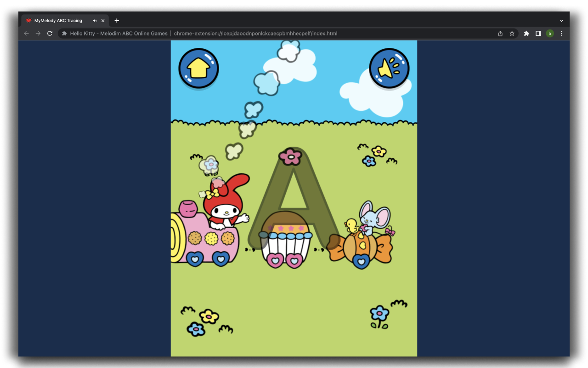Toggle the browser side panel
The image size is (588, 368).
(x=538, y=34)
